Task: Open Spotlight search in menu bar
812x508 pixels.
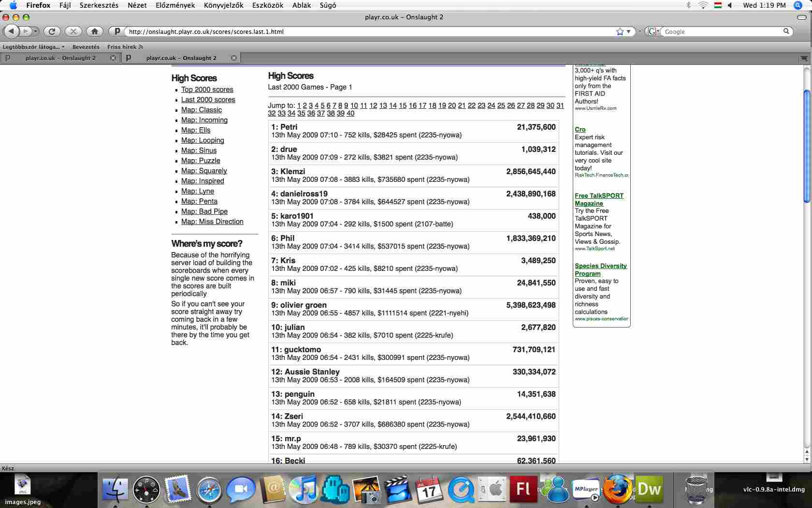Action: pos(798,5)
